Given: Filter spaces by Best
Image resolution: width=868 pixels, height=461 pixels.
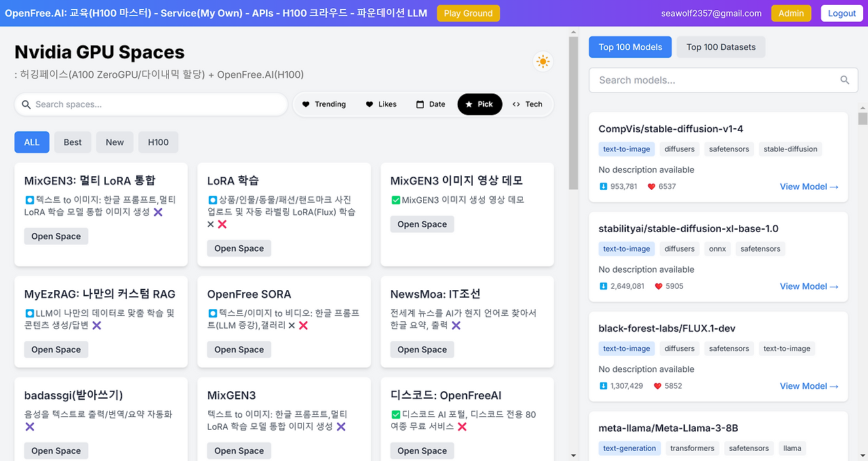Looking at the screenshot, I should (73, 142).
